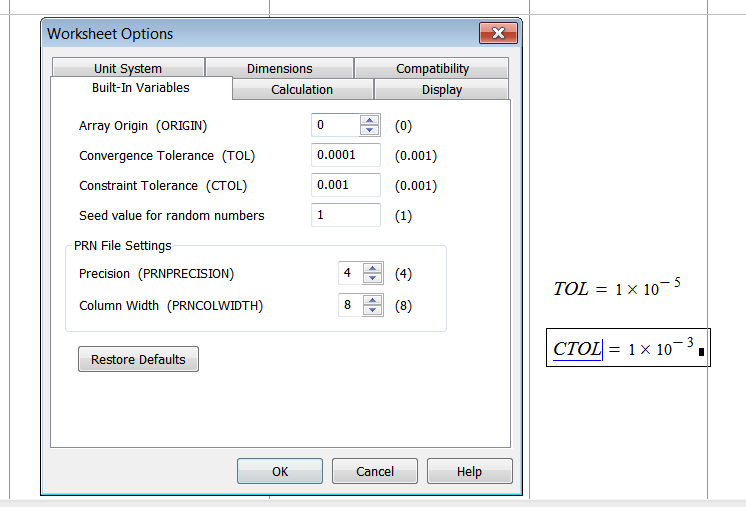Click the Convergence Tolerance TOL field
Image resolution: width=746 pixels, height=507 pixels.
point(346,155)
